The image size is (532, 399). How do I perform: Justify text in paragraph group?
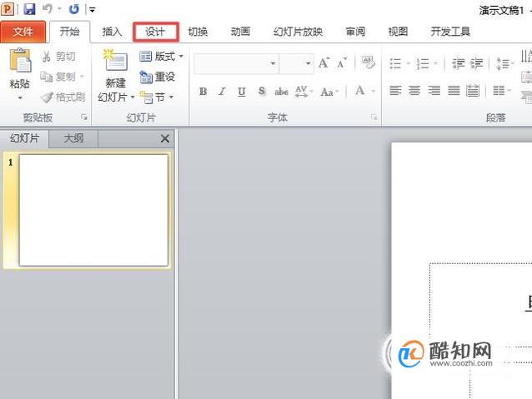[x=454, y=91]
